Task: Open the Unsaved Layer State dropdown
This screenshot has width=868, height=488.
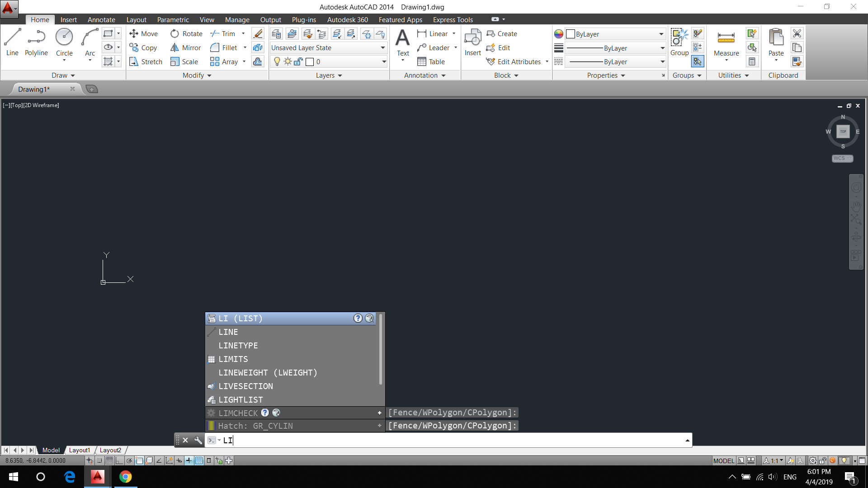Action: [x=328, y=48]
